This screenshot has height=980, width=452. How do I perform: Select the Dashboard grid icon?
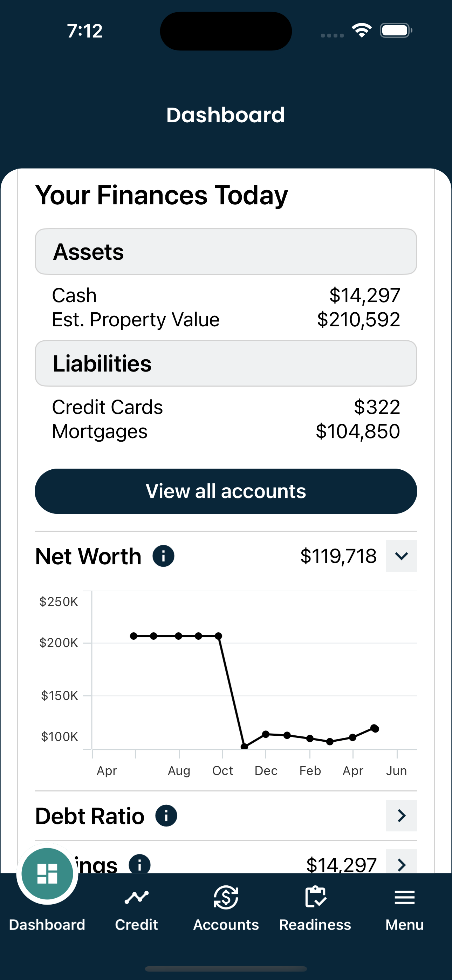(x=47, y=873)
